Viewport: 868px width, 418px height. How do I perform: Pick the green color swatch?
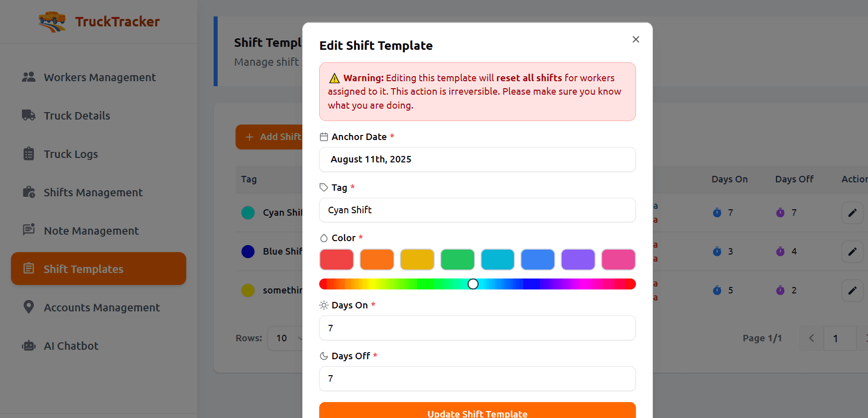click(x=457, y=260)
